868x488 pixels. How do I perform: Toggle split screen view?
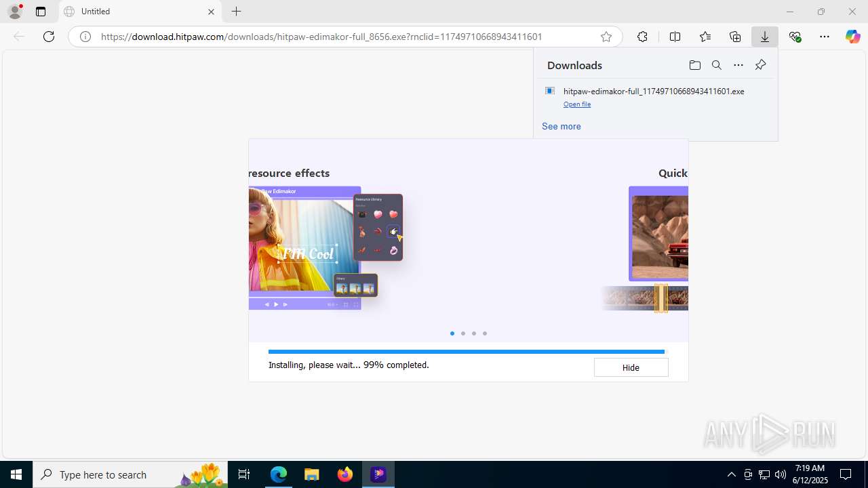coord(675,37)
